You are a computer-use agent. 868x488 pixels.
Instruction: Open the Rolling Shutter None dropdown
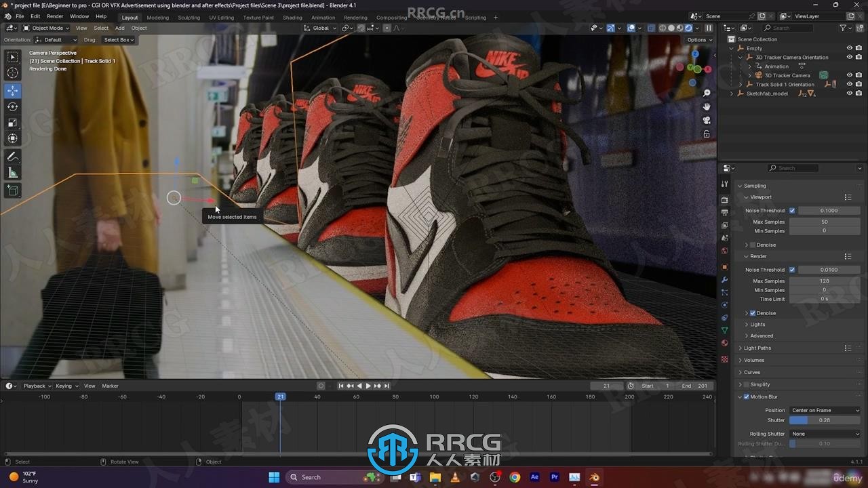[825, 434]
